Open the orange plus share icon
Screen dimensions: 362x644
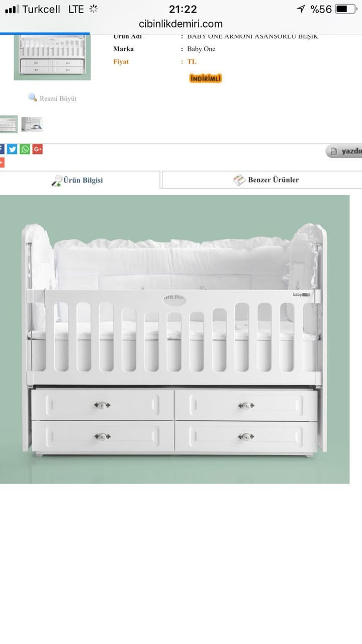2,163
